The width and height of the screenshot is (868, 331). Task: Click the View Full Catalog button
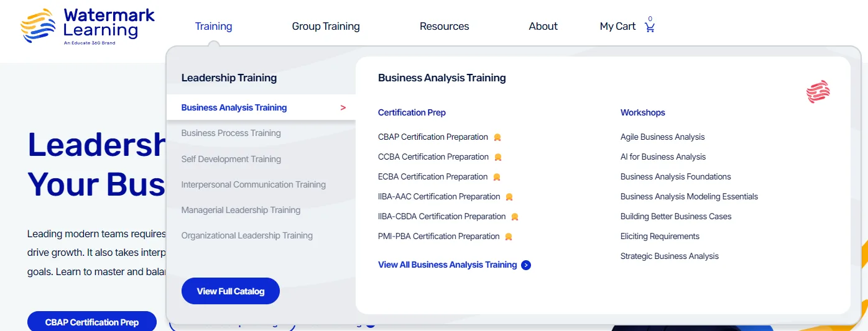[x=231, y=291]
